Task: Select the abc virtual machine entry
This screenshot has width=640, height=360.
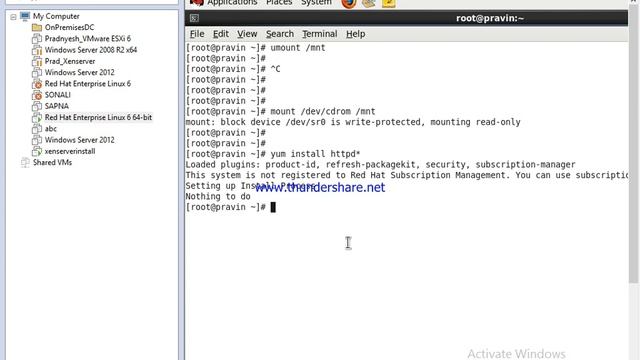Action: point(51,129)
